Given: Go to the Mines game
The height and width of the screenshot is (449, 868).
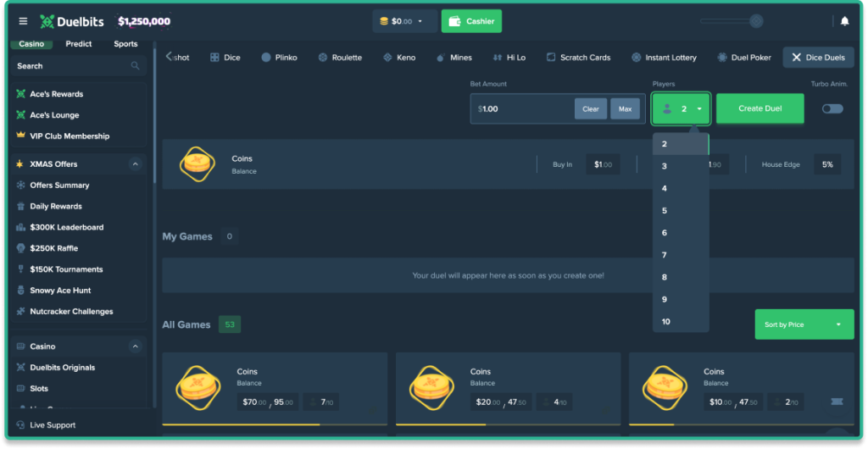Looking at the screenshot, I should tap(454, 58).
